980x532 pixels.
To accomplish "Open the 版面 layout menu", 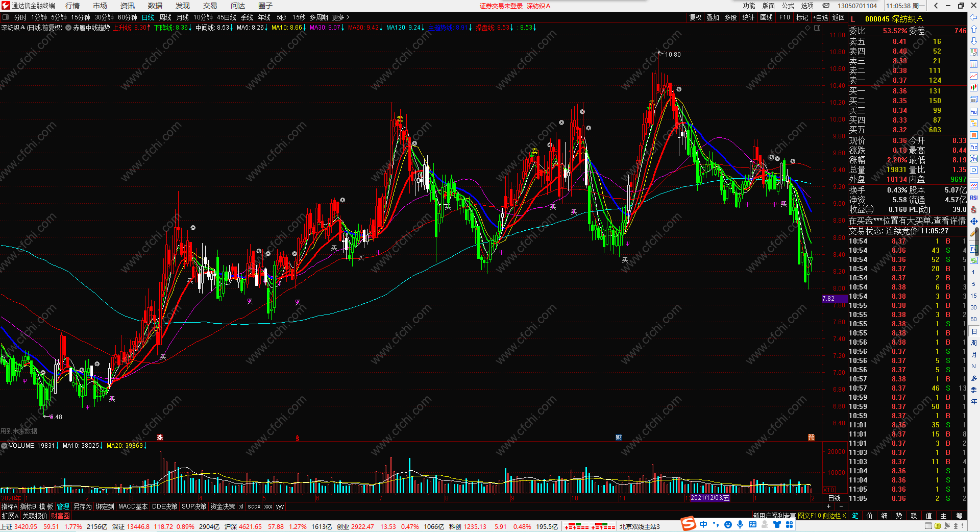I will pos(769,6).
